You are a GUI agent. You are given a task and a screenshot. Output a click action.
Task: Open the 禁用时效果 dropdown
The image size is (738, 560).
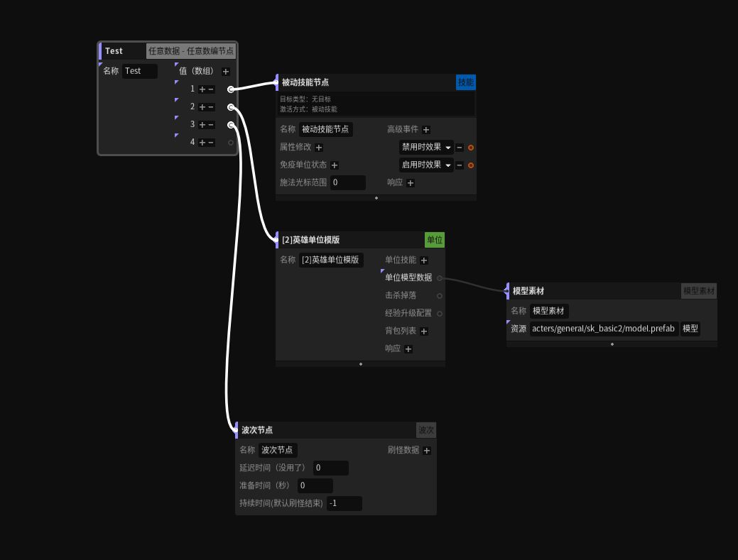coord(426,147)
